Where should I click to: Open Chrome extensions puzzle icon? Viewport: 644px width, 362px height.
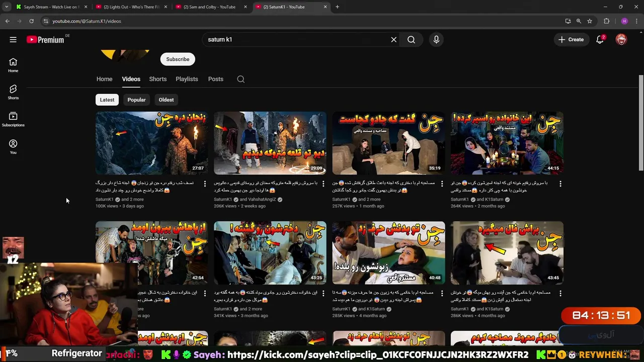click(x=606, y=21)
